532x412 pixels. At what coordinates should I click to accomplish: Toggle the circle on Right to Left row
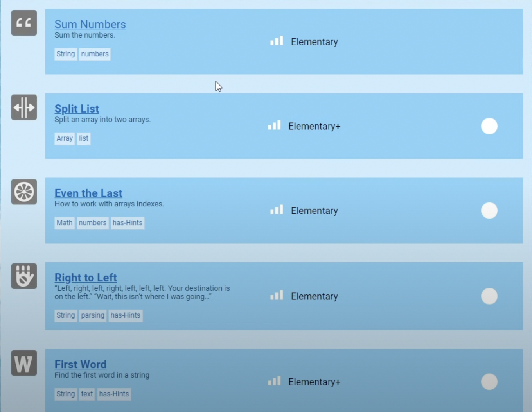pos(489,296)
